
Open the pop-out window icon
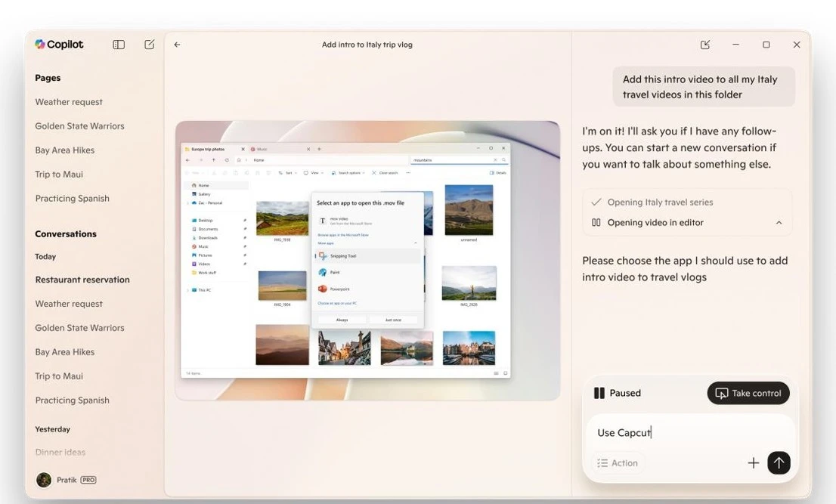pos(705,45)
